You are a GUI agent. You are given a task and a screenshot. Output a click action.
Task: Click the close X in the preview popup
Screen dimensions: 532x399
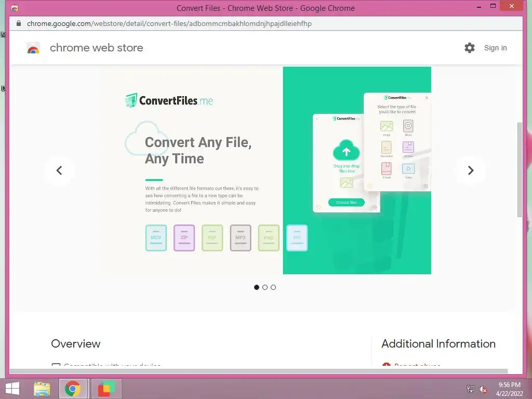pyautogui.click(x=427, y=98)
